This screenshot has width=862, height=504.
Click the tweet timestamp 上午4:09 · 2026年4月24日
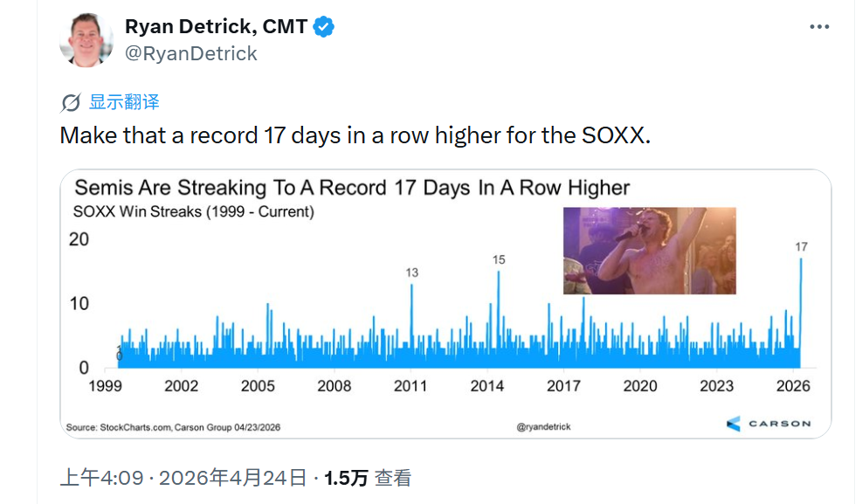pos(183,478)
